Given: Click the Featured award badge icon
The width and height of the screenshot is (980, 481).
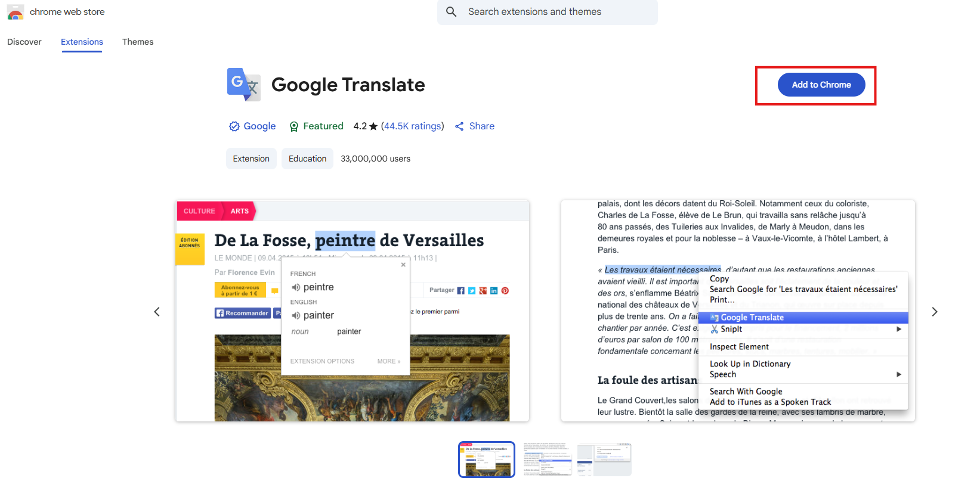Looking at the screenshot, I should pos(294,126).
